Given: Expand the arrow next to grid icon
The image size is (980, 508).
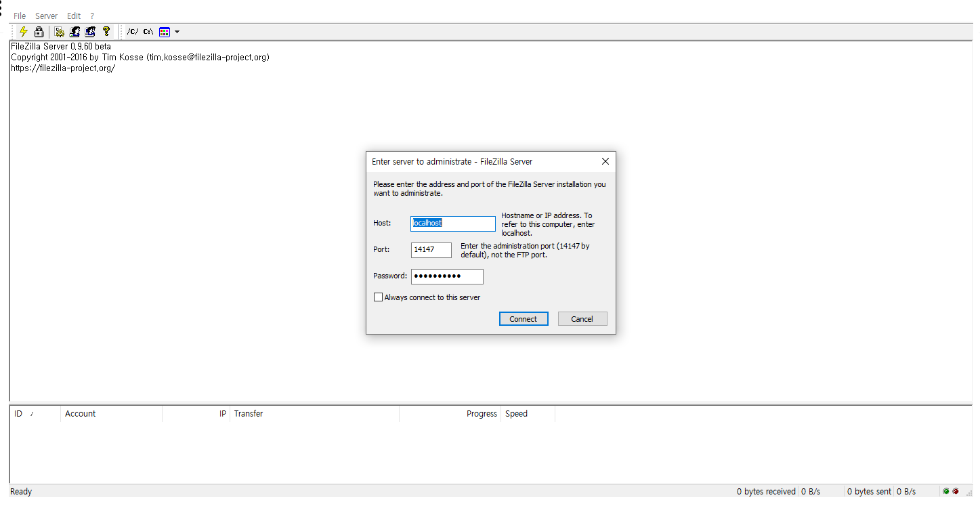Looking at the screenshot, I should click(177, 32).
